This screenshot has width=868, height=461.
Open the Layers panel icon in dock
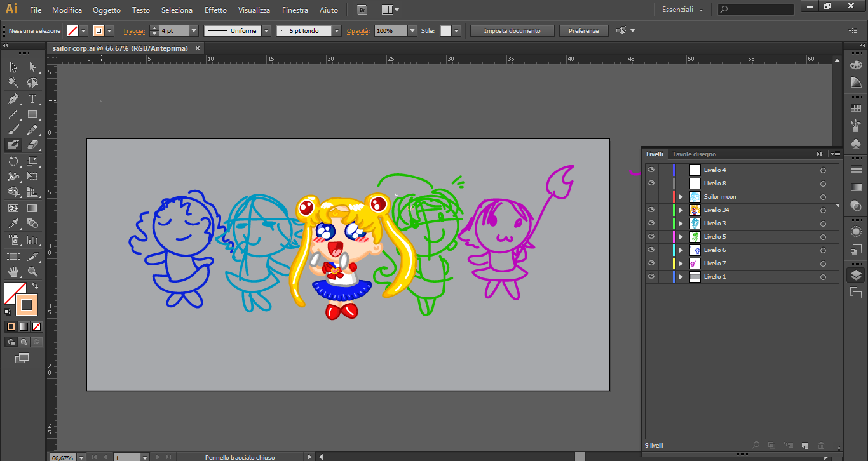point(856,275)
